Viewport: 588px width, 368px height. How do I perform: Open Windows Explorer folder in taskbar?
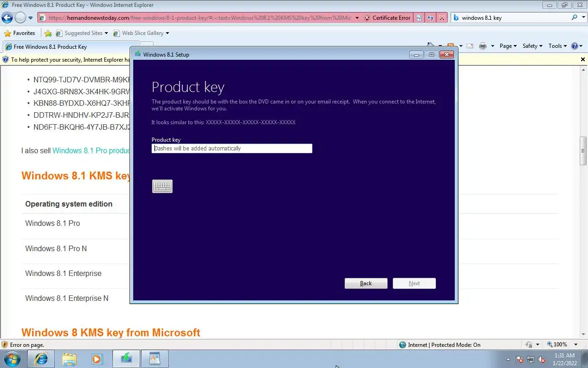coord(69,359)
